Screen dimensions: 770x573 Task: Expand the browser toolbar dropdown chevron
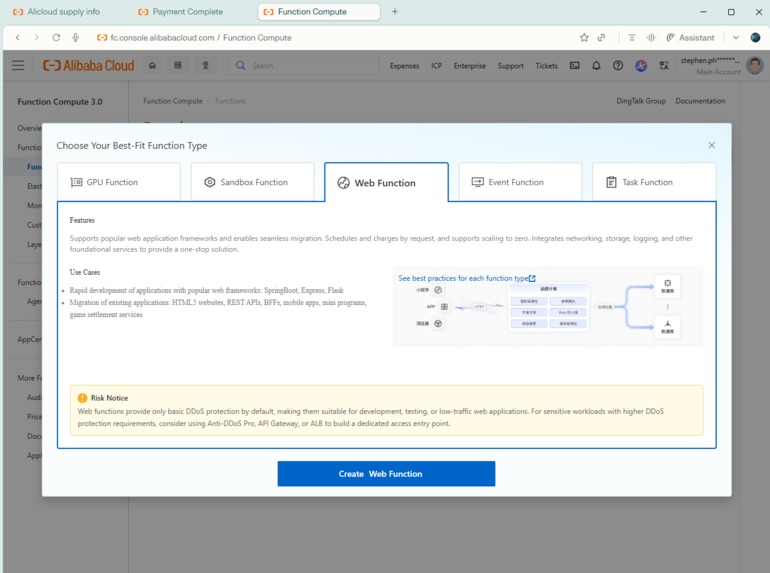[x=736, y=37]
